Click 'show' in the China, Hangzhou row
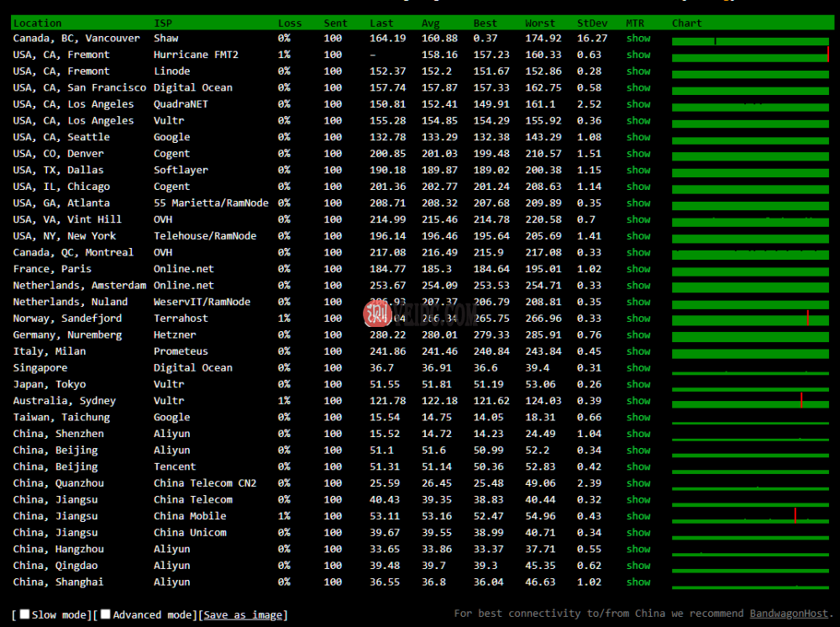Screen dimensions: 840x627 638,549
